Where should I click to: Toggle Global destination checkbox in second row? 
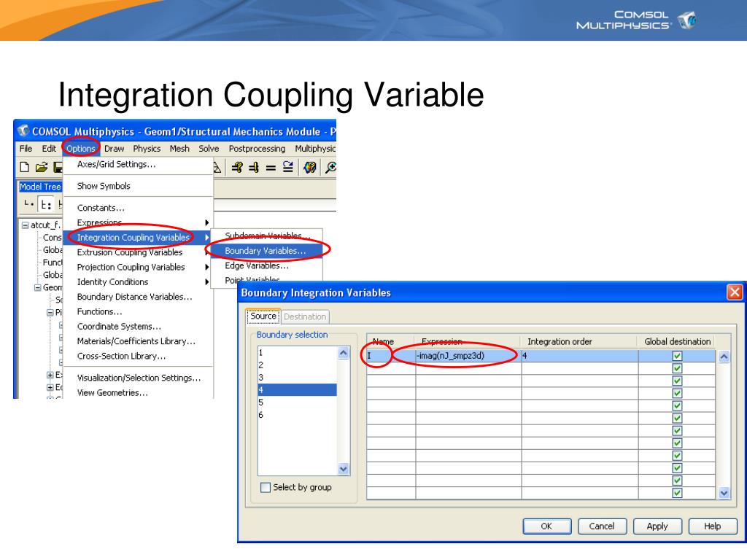tap(677, 368)
